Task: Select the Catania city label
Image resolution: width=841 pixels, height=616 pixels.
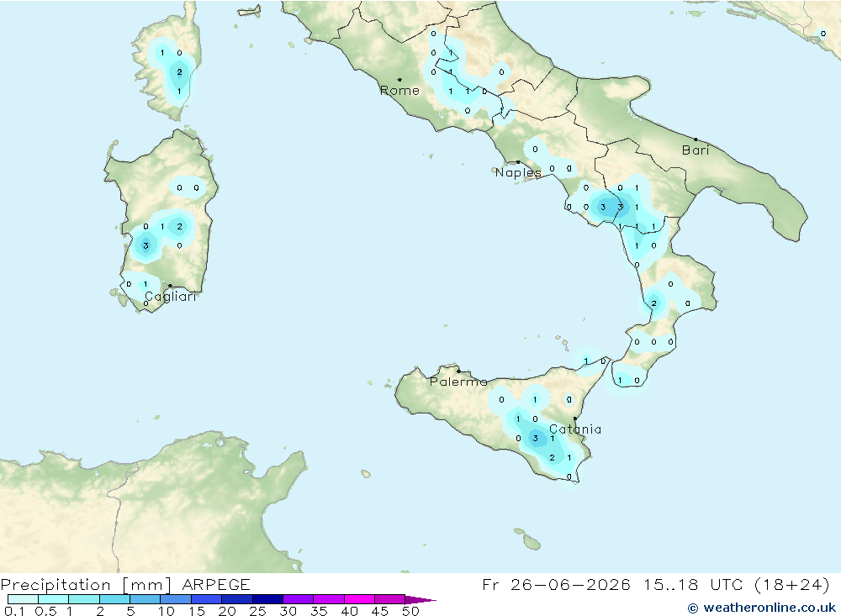Action: click(575, 429)
